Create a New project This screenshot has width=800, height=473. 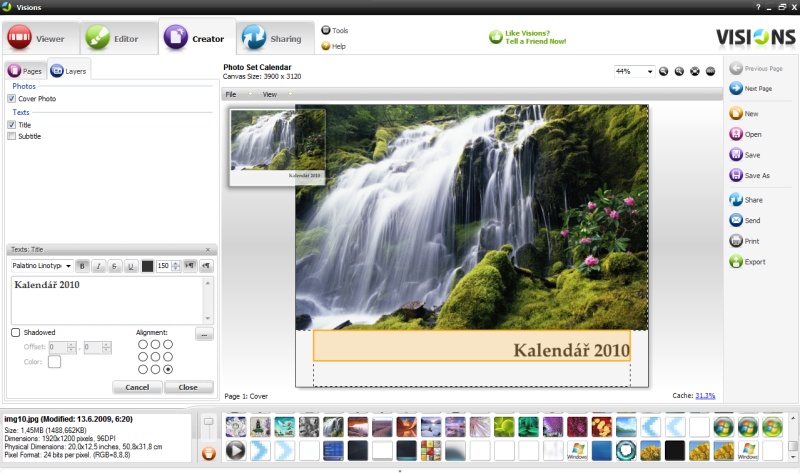click(x=744, y=113)
